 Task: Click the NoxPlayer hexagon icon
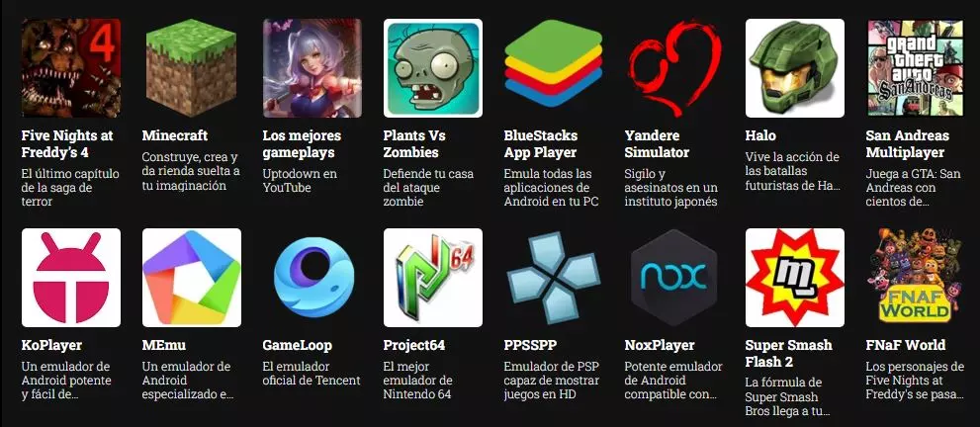pos(674,278)
